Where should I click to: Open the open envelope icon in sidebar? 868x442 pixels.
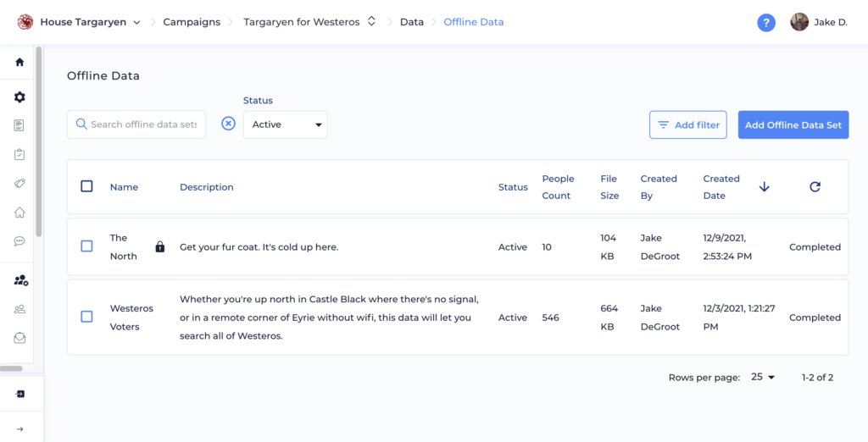coord(19,338)
